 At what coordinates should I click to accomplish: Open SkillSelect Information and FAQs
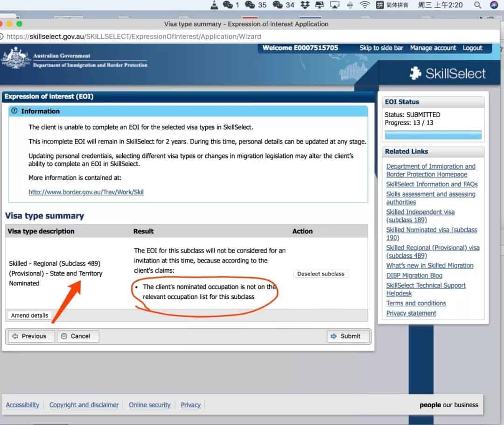pyautogui.click(x=432, y=184)
